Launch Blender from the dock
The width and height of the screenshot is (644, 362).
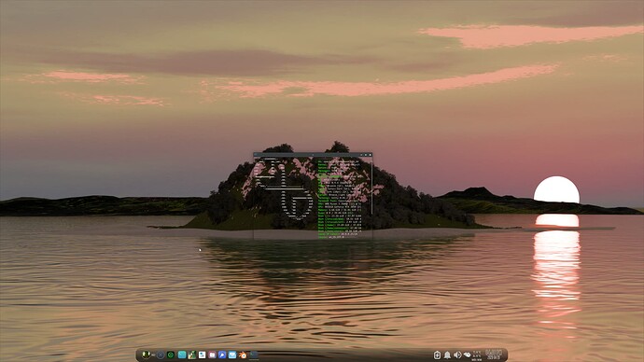243,355
